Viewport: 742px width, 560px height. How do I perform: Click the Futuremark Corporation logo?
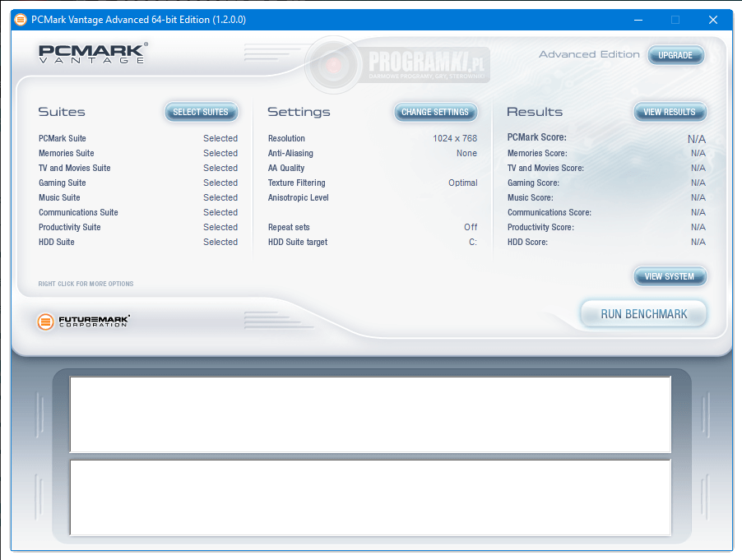click(83, 322)
